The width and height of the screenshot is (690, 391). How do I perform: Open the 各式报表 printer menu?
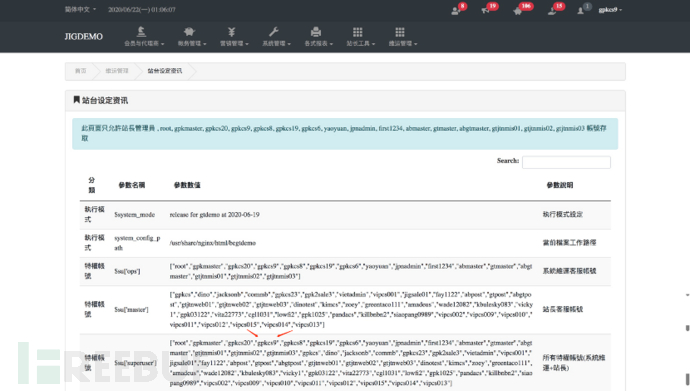[x=319, y=37]
